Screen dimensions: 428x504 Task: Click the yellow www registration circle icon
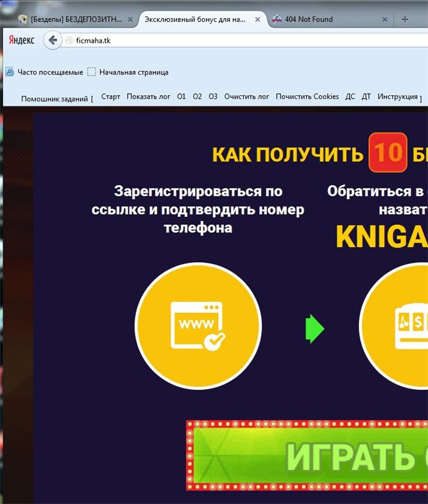pos(198,326)
